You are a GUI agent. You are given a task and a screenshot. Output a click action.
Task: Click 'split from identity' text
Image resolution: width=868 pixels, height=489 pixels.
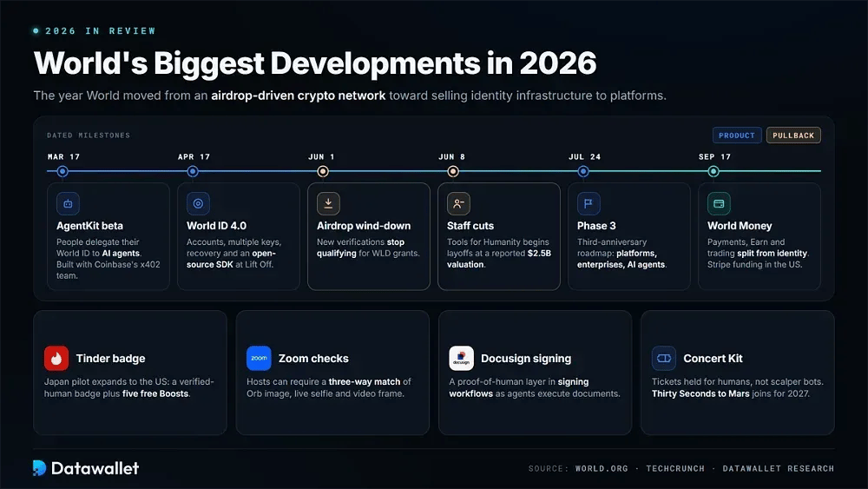pyautogui.click(x=773, y=253)
